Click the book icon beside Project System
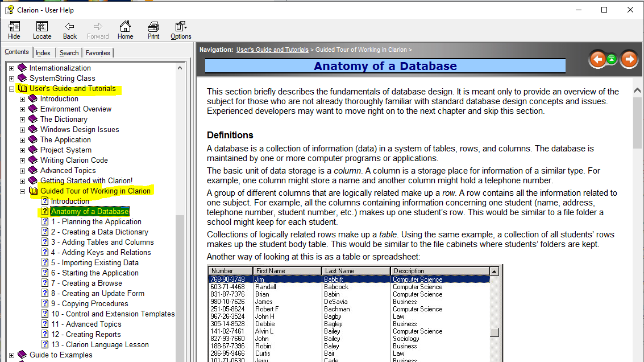The image size is (644, 362). (34, 150)
